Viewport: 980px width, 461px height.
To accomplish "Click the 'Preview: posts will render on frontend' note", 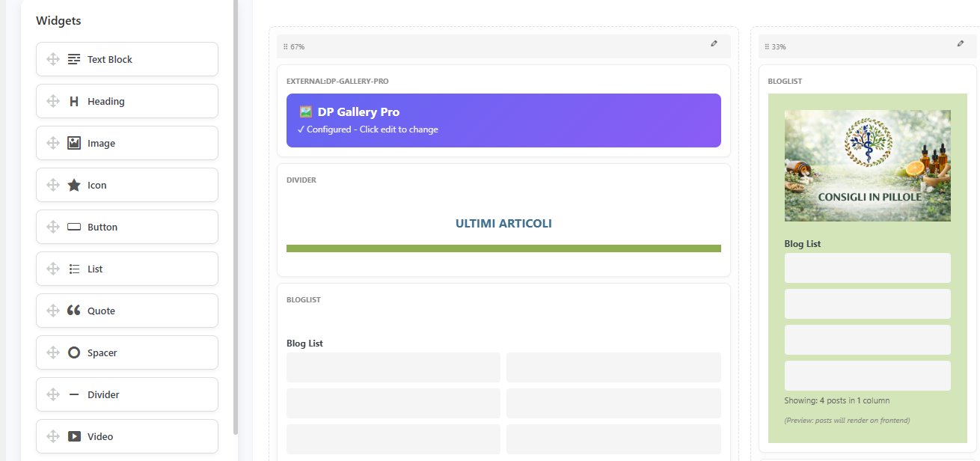I will (848, 421).
